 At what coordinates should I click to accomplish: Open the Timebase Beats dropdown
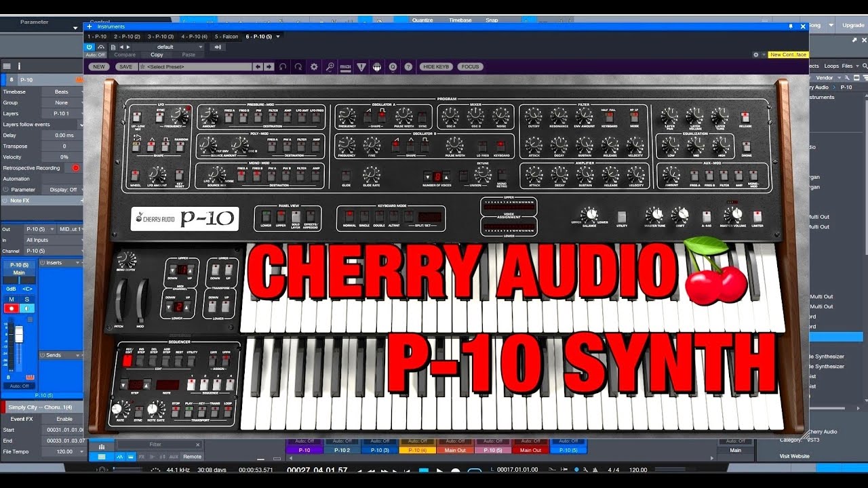click(62, 91)
